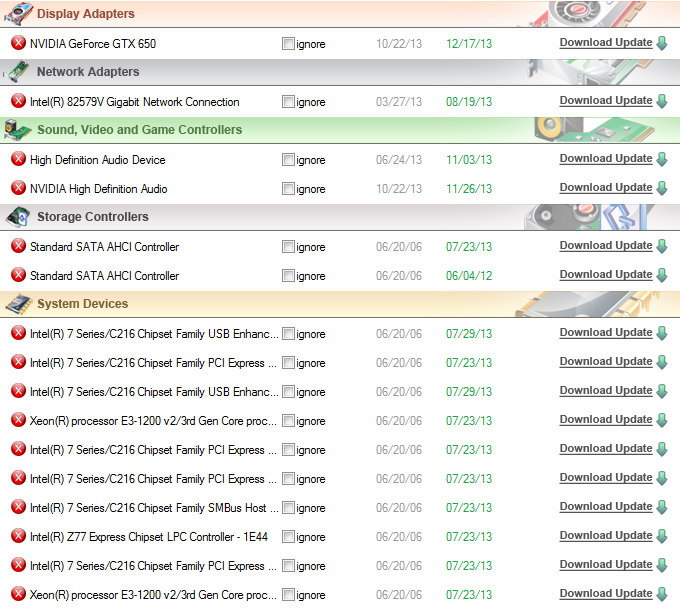Screen dimensions: 680x616
Task: Click red X beside High Definition Audio Device
Action: pos(18,159)
